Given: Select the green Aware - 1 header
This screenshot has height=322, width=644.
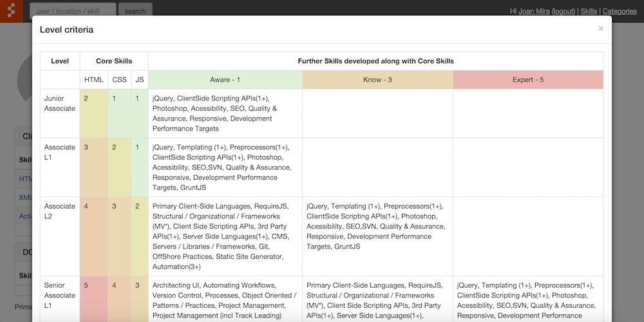Looking at the screenshot, I should point(225,79).
